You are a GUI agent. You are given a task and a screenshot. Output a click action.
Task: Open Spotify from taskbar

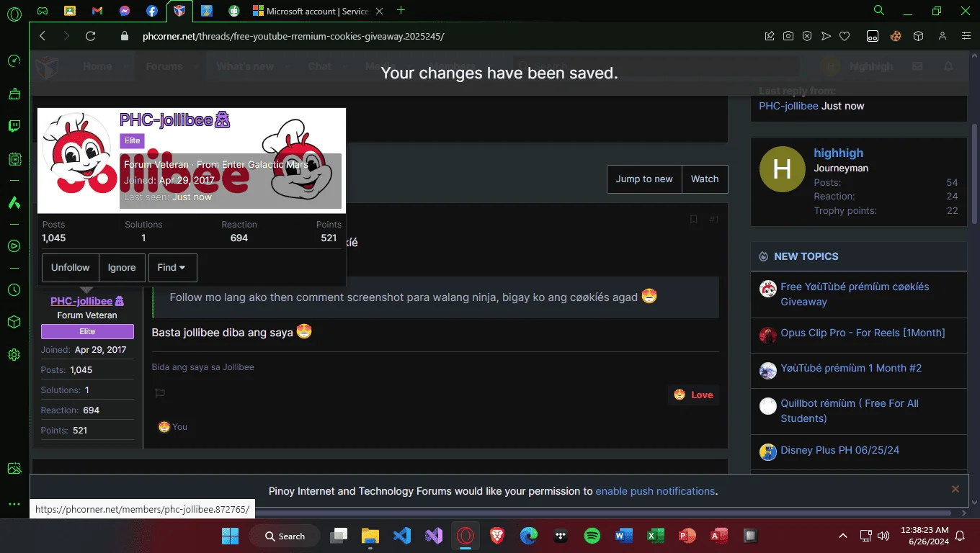[x=592, y=536]
